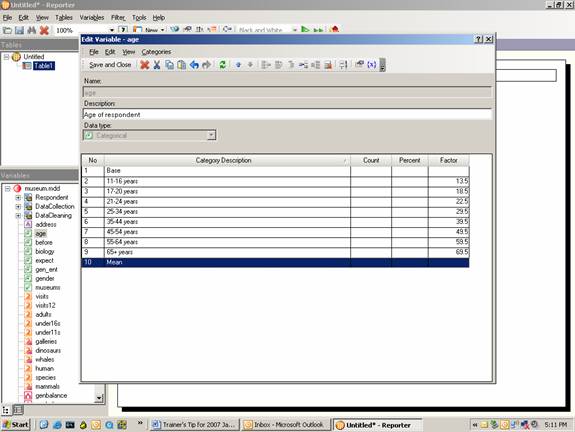
Task: Click the curly-brace expression icon
Action: click(x=371, y=65)
